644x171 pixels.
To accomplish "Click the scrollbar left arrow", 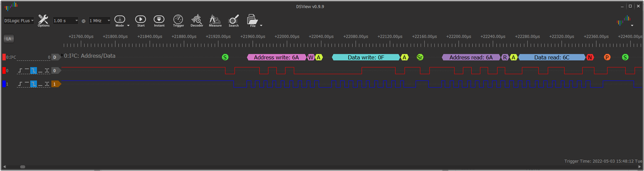I will tap(4, 167).
